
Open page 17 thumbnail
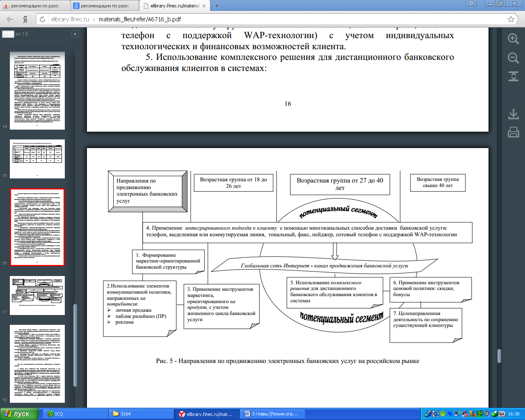[37, 296]
